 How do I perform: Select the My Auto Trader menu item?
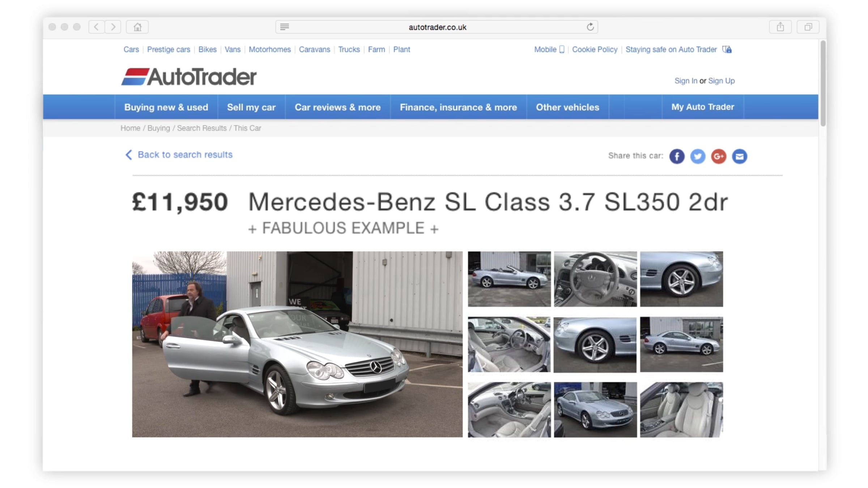click(x=703, y=107)
